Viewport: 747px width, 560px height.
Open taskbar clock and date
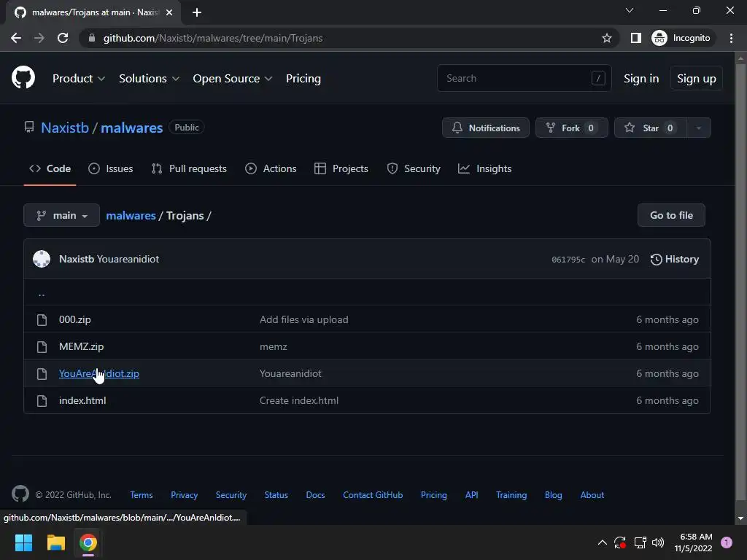[x=694, y=542]
